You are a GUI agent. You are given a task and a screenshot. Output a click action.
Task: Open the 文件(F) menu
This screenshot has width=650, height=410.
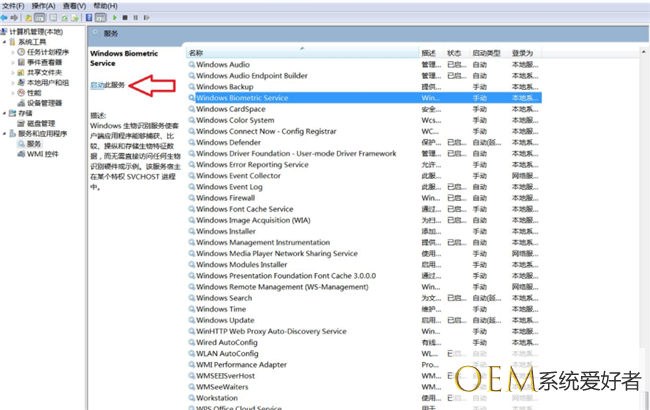tap(13, 5)
